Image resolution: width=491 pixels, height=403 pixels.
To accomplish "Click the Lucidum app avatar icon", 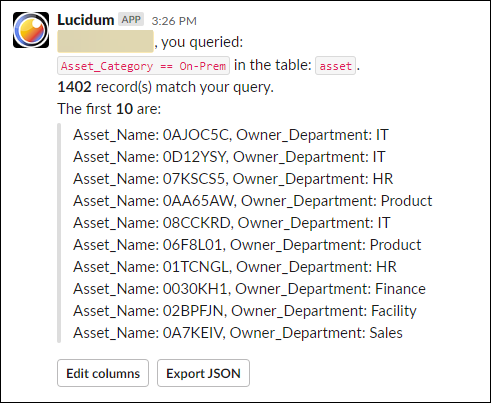I will (31, 30).
